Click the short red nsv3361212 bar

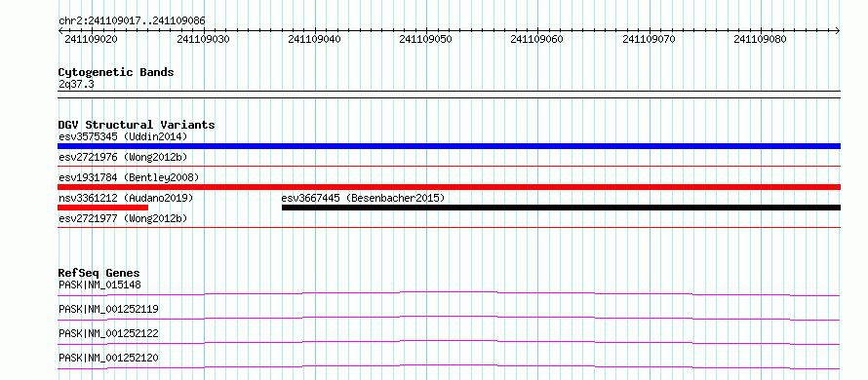103,208
